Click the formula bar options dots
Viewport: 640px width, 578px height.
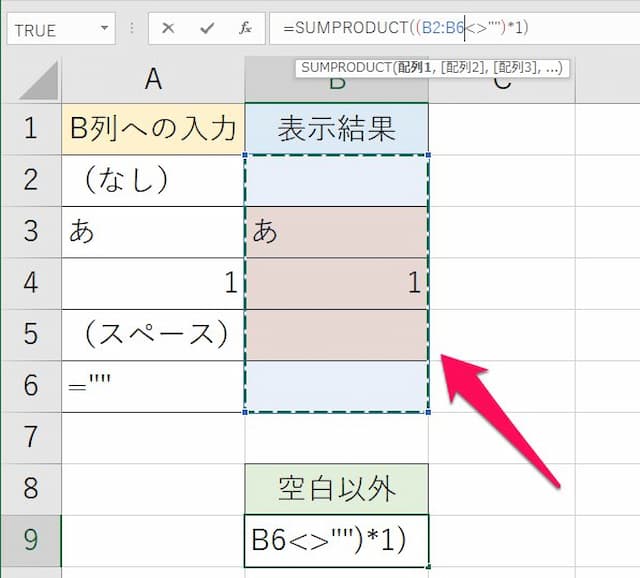click(x=132, y=28)
